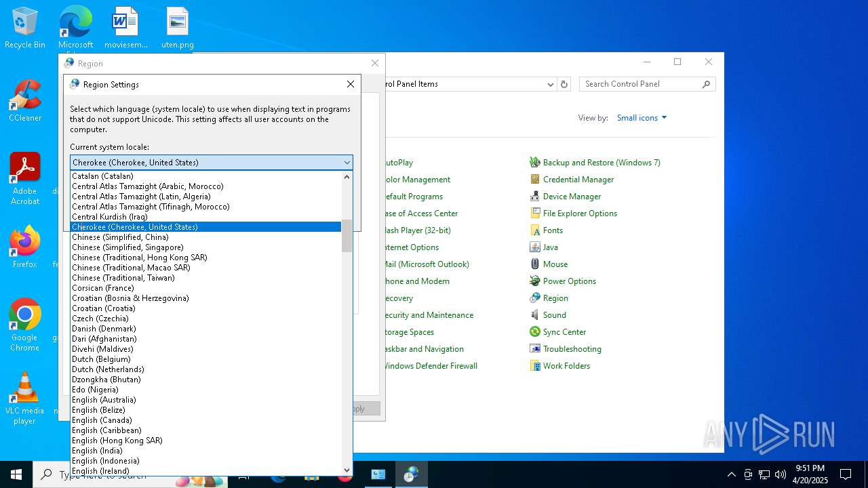Click the CCleaner desktop icon
This screenshot has height=488, width=868.
tap(25, 101)
